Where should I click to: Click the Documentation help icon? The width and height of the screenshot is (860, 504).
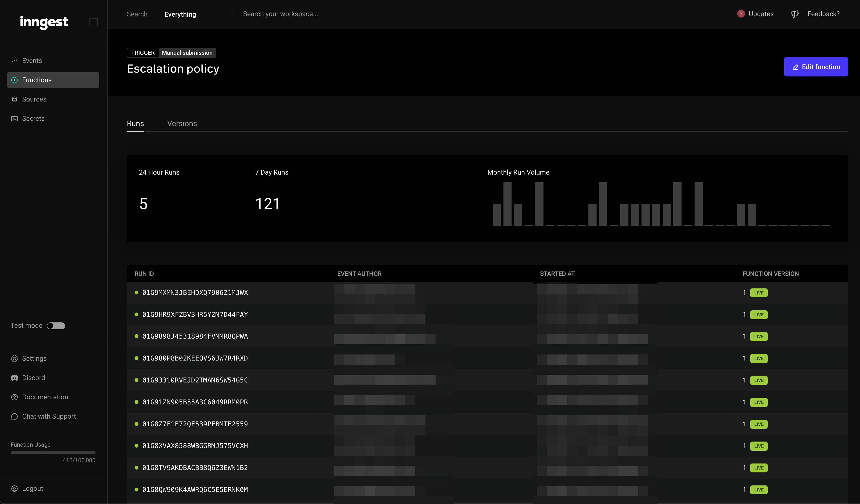(x=14, y=397)
